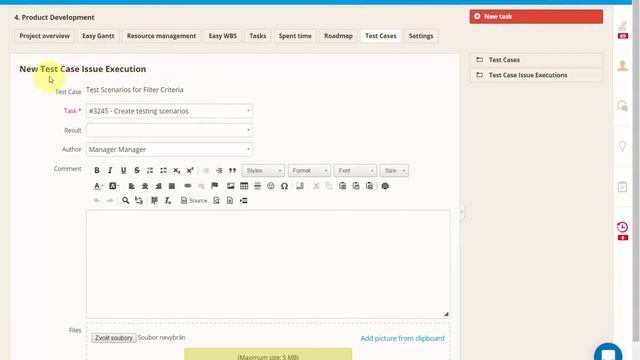Click the Paste icon in toolbar
Screen dimensions: 640x360
[342, 186]
